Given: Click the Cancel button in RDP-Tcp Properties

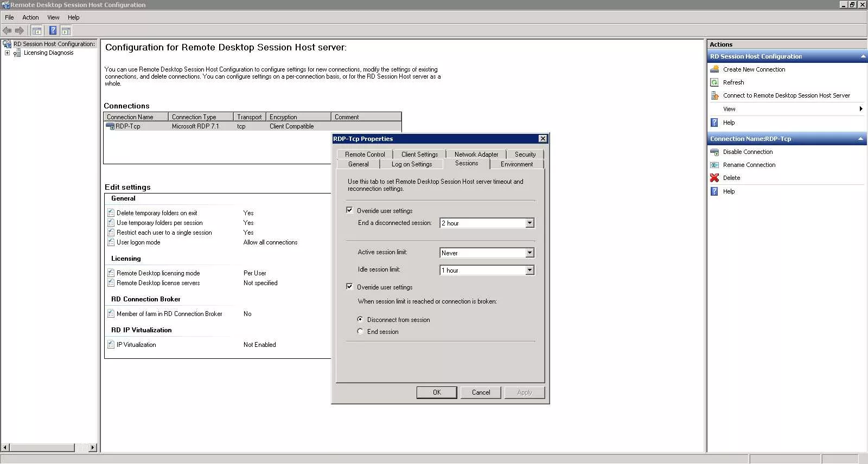Looking at the screenshot, I should click(x=481, y=392).
